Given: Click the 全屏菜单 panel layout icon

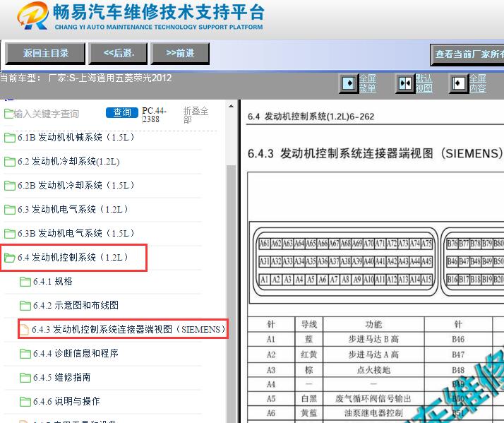Looking at the screenshot, I should tap(349, 83).
